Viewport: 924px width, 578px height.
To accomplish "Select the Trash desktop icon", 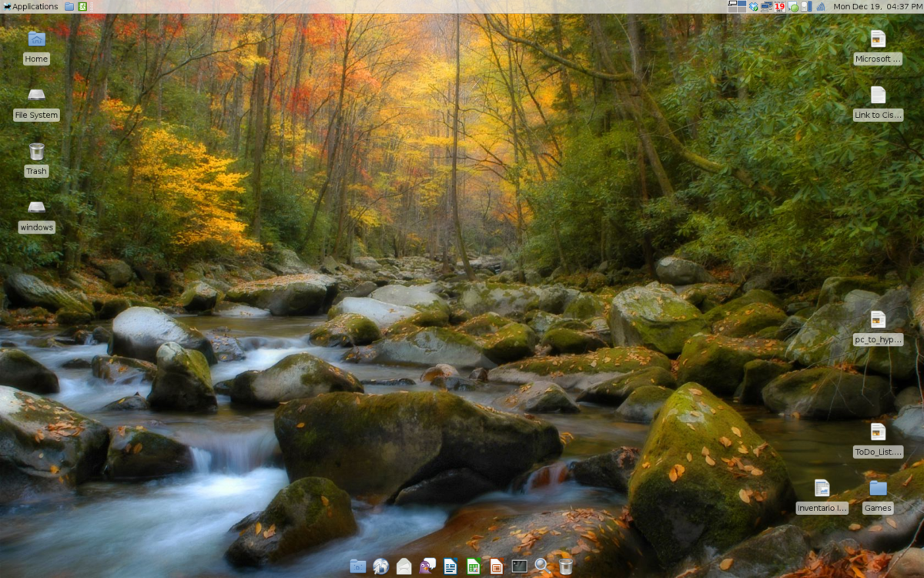I will (x=36, y=151).
